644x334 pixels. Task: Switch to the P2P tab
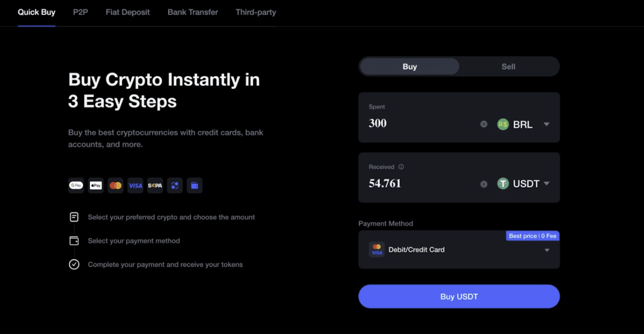[80, 12]
